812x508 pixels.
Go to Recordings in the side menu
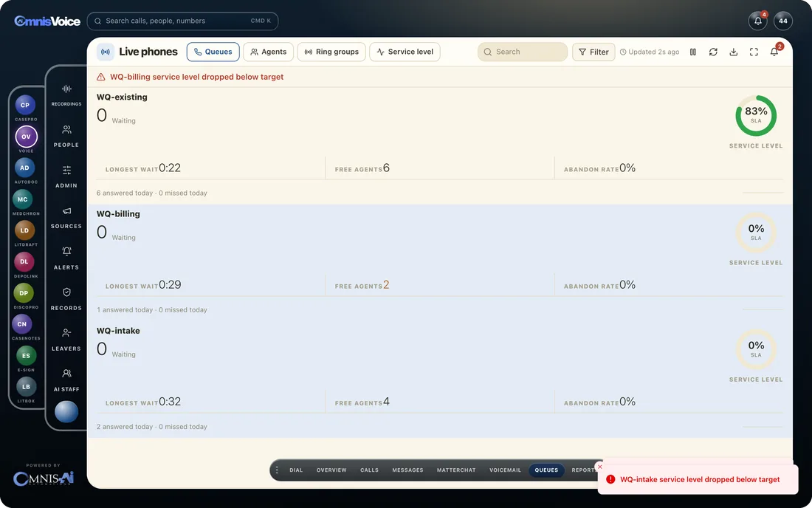point(66,95)
